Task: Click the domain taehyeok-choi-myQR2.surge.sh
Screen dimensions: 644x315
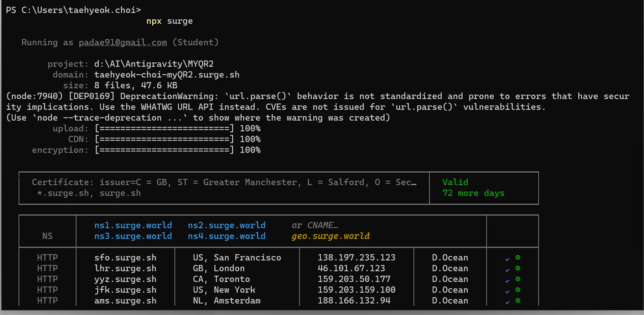Action: [167, 75]
